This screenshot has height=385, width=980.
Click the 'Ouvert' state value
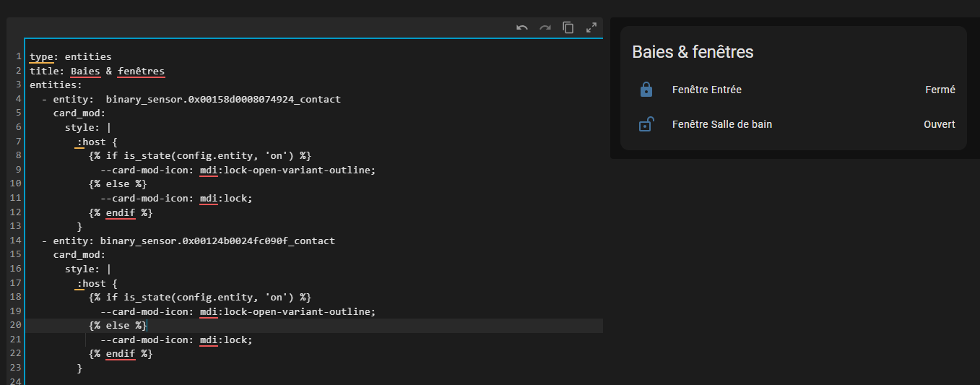coord(939,124)
